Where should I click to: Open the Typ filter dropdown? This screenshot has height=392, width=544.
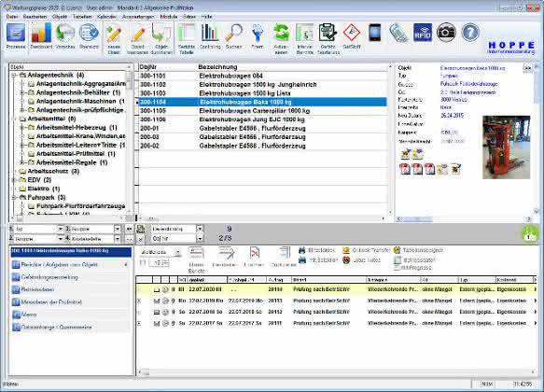pos(60,229)
